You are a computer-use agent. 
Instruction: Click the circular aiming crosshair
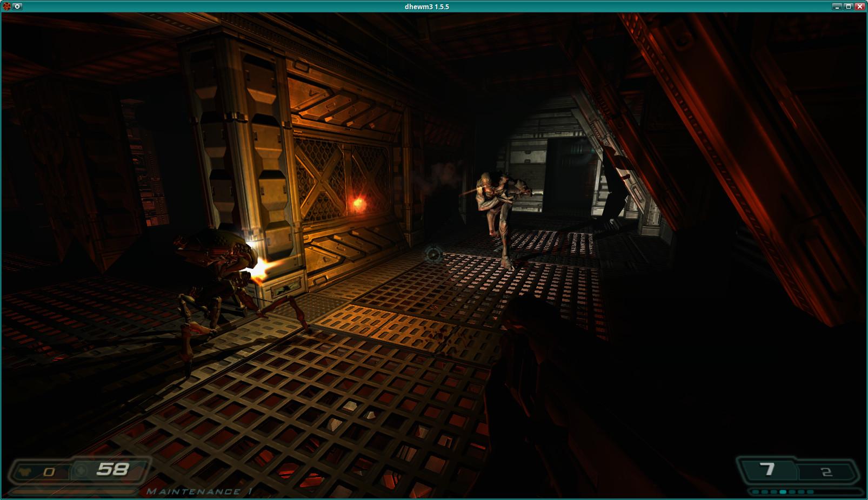click(433, 253)
